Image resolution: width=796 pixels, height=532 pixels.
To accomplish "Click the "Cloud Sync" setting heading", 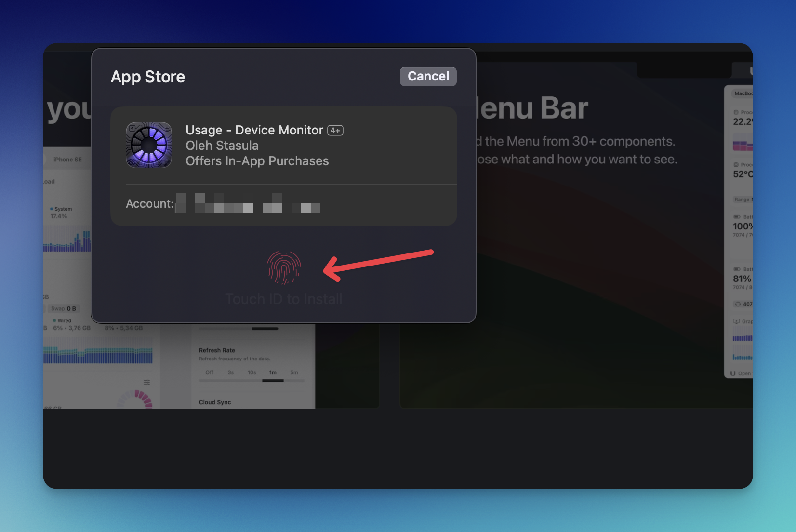I will [215, 402].
